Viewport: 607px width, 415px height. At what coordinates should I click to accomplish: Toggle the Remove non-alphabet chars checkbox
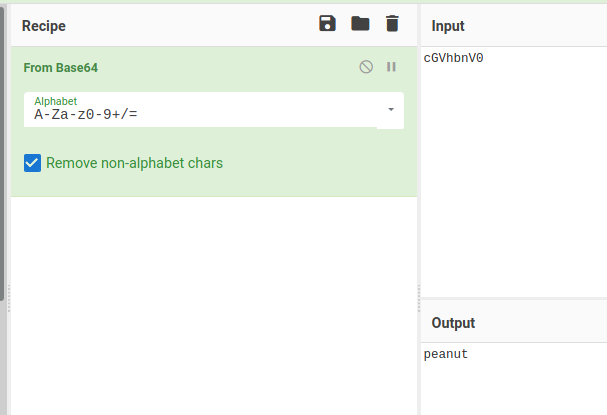click(x=32, y=162)
